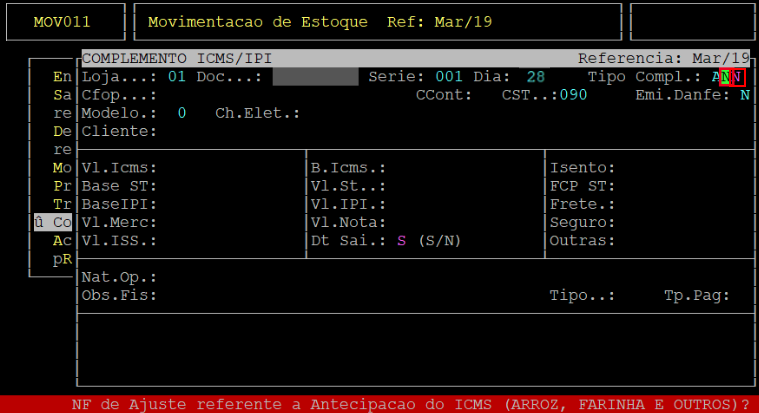Click the Serie value 001
759x413 pixels.
click(x=449, y=77)
